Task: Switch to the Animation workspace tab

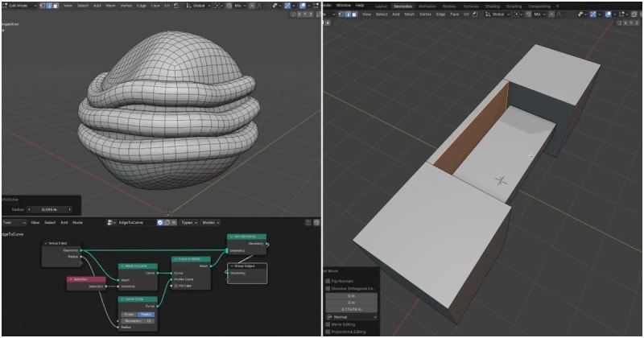Action: [429, 5]
